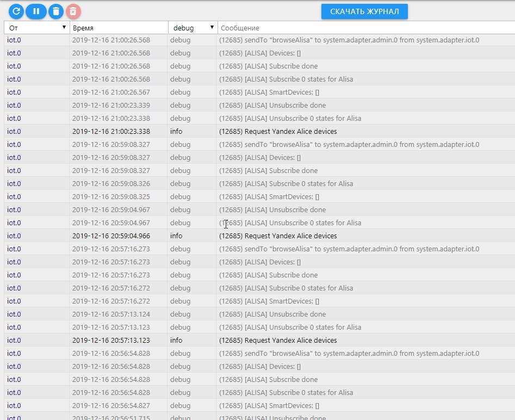Click Unsubscribe done message at 21:00:23.339
The width and height of the screenshot is (515, 420).
tap(272, 106)
